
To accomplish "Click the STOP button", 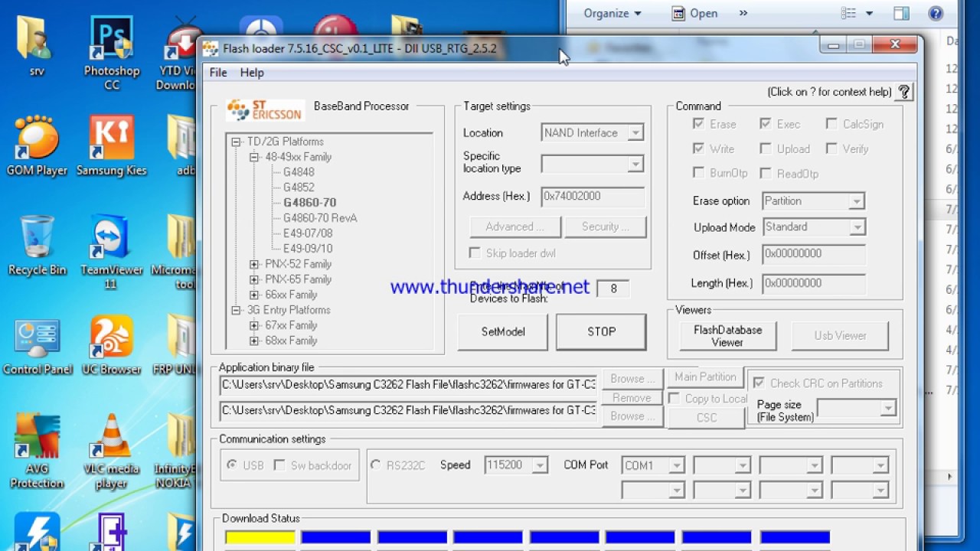I will (601, 332).
